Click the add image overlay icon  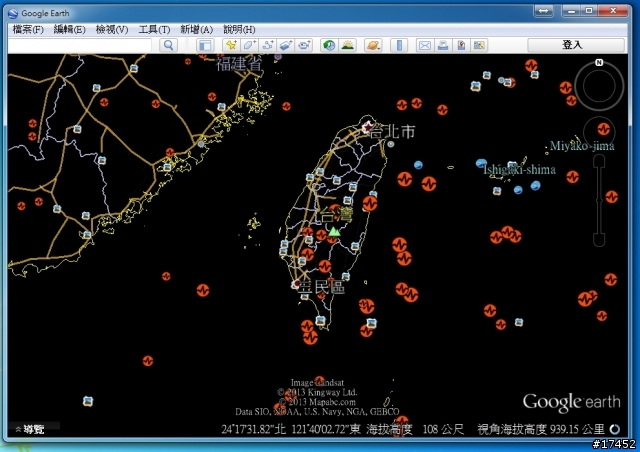[x=286, y=45]
